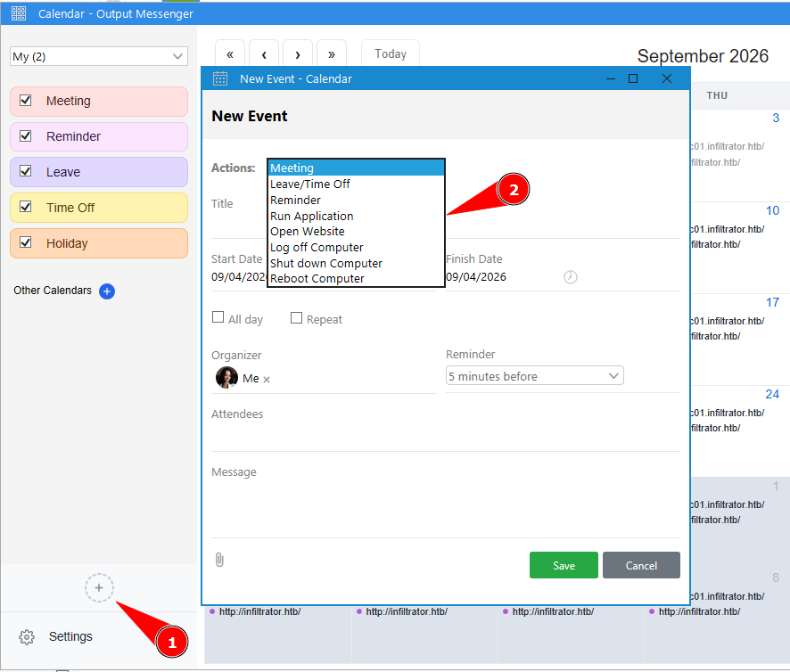Jump forward with the double right arrow

coord(332,53)
